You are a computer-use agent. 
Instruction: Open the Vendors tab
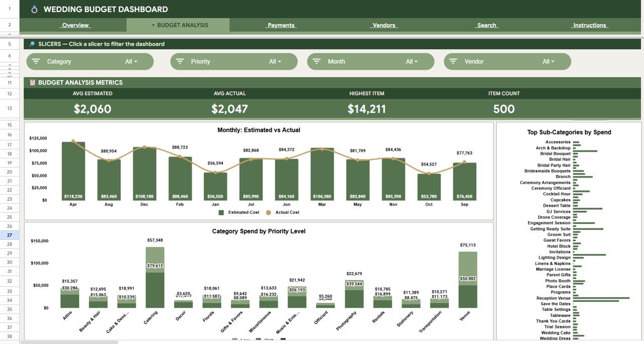pyautogui.click(x=384, y=25)
